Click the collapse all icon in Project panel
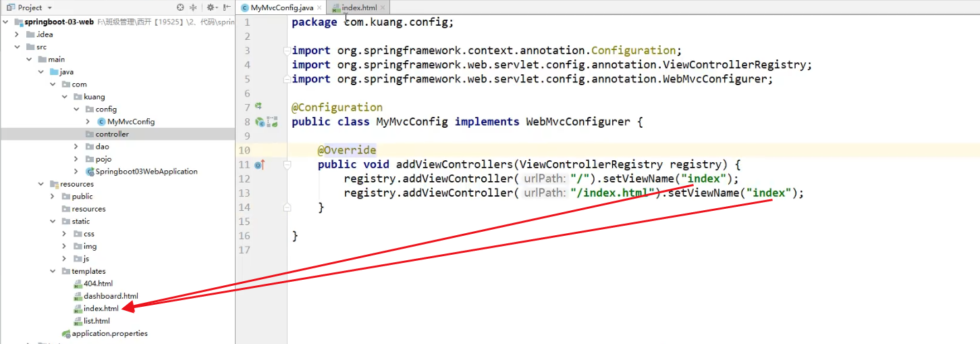 click(194, 7)
